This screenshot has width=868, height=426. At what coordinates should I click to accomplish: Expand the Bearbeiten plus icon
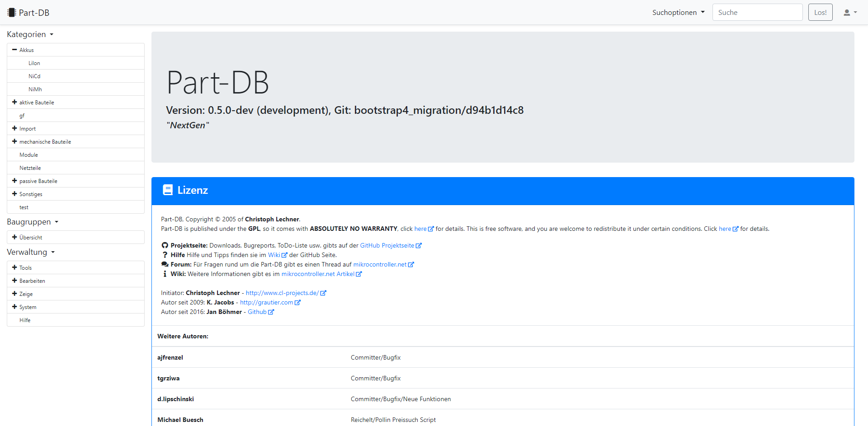tap(14, 281)
